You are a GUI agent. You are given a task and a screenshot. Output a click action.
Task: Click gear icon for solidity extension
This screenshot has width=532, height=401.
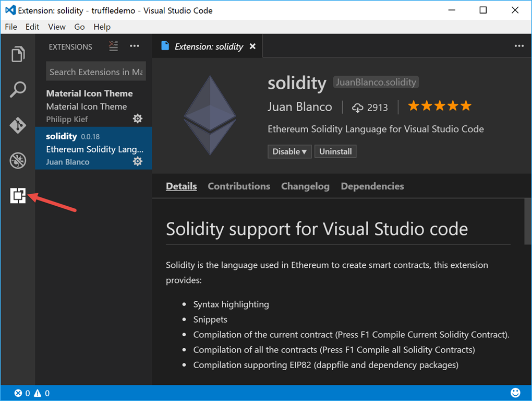click(x=137, y=161)
